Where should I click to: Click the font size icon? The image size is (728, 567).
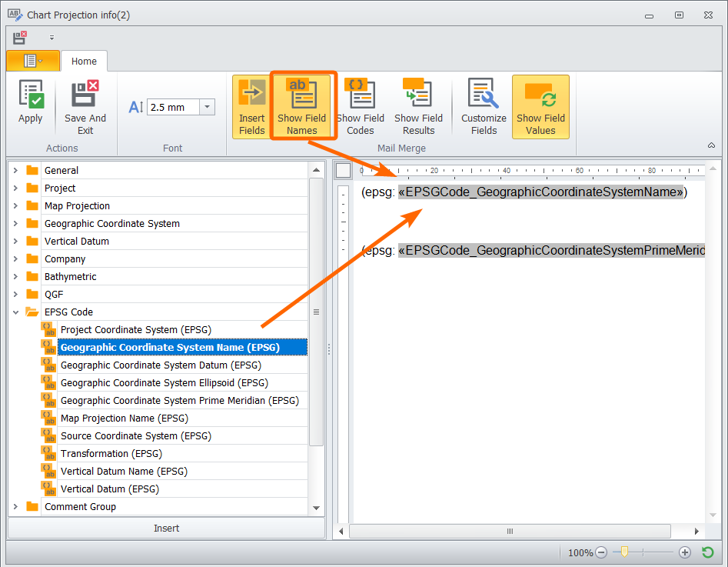pyautogui.click(x=135, y=108)
